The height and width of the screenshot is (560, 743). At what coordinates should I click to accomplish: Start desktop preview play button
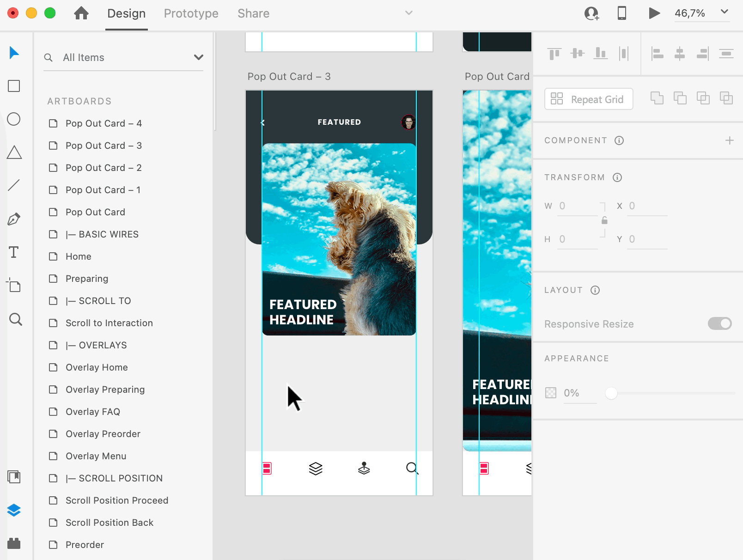coord(654,13)
